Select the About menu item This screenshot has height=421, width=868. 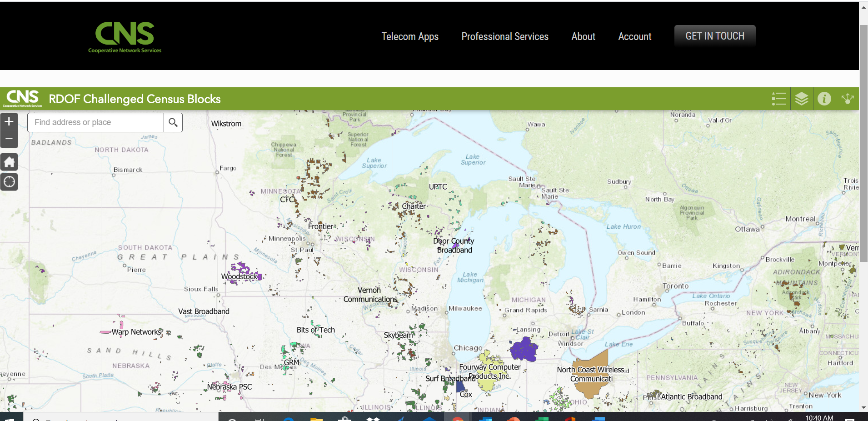pyautogui.click(x=583, y=36)
